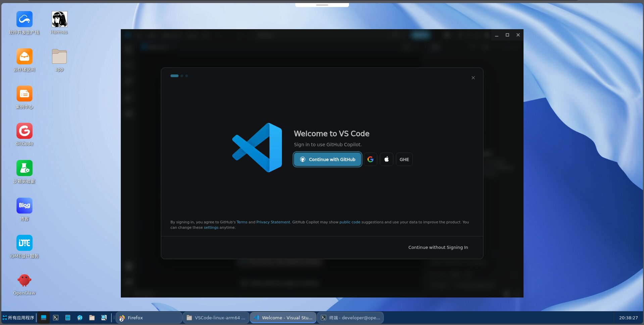The width and height of the screenshot is (644, 325).
Task: Follow the public code link
Action: pos(350,222)
